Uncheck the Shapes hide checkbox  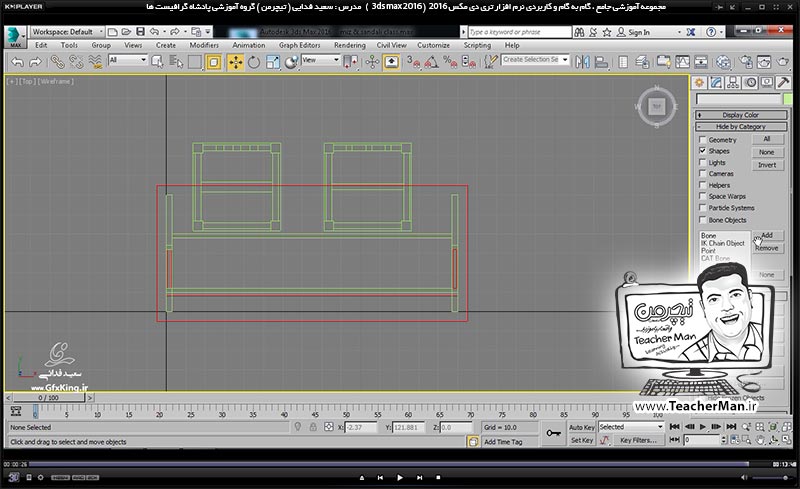pos(703,151)
